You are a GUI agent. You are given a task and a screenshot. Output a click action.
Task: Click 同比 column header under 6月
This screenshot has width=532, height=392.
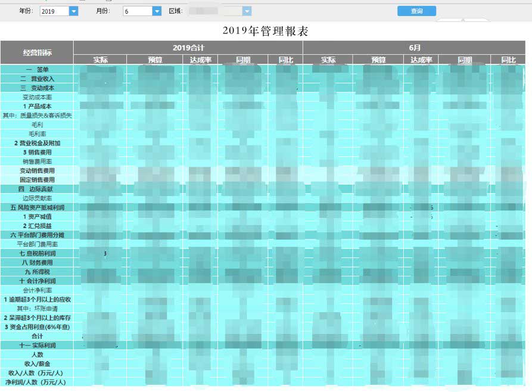[508, 60]
